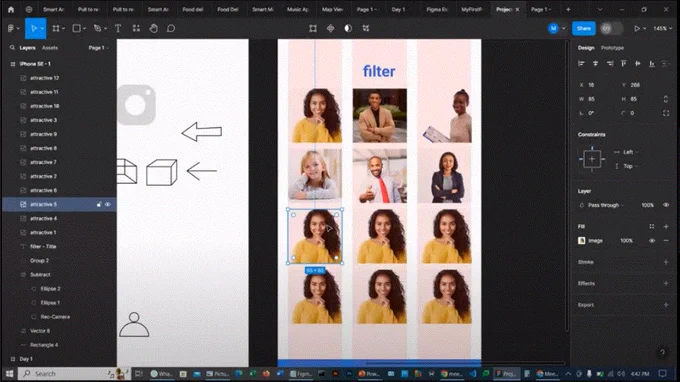680x382 pixels.
Task: Switch to the Design tab
Action: coord(585,48)
